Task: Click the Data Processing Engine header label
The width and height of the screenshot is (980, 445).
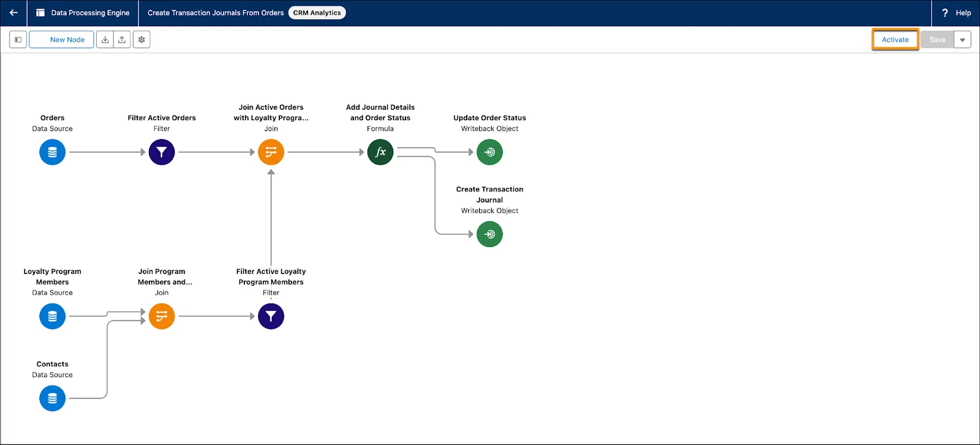Action: (90, 13)
